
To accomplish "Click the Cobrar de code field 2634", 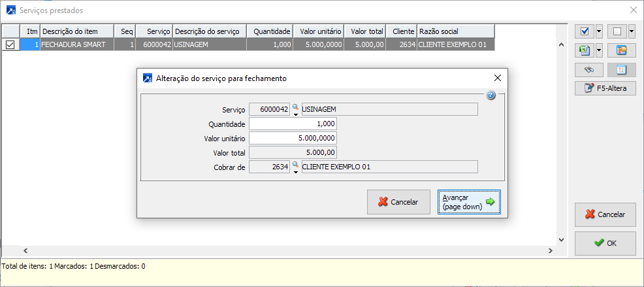I will coord(270,167).
